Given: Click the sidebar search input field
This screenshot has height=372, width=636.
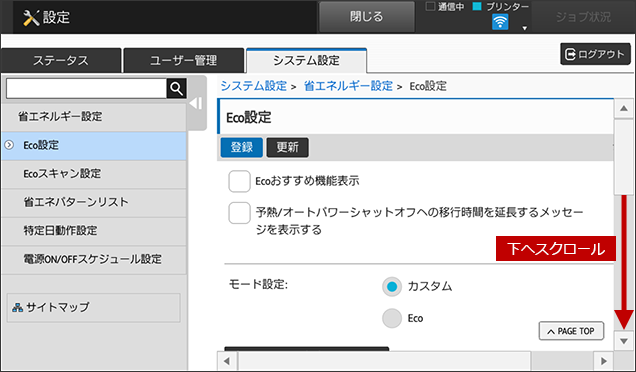Looking at the screenshot, I should tap(86, 88).
